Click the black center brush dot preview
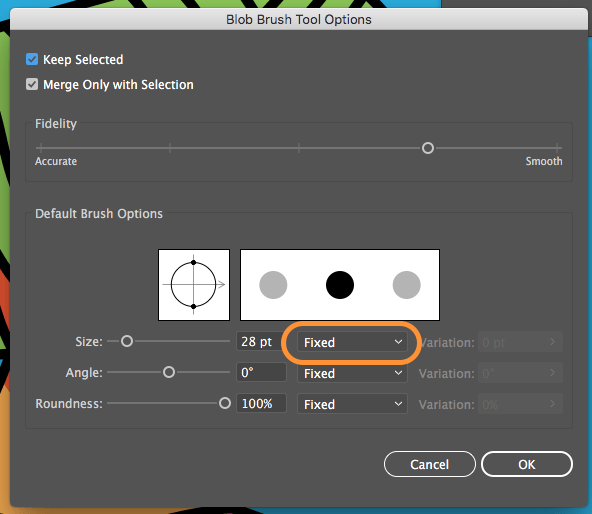 pyautogui.click(x=340, y=285)
